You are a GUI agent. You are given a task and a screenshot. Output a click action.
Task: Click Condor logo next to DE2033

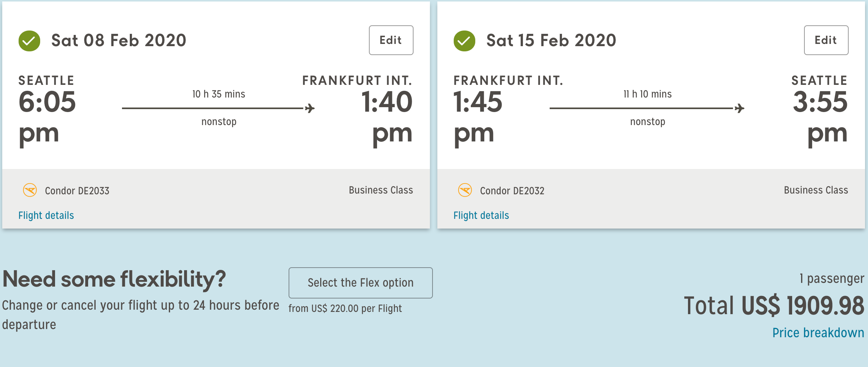tap(30, 190)
